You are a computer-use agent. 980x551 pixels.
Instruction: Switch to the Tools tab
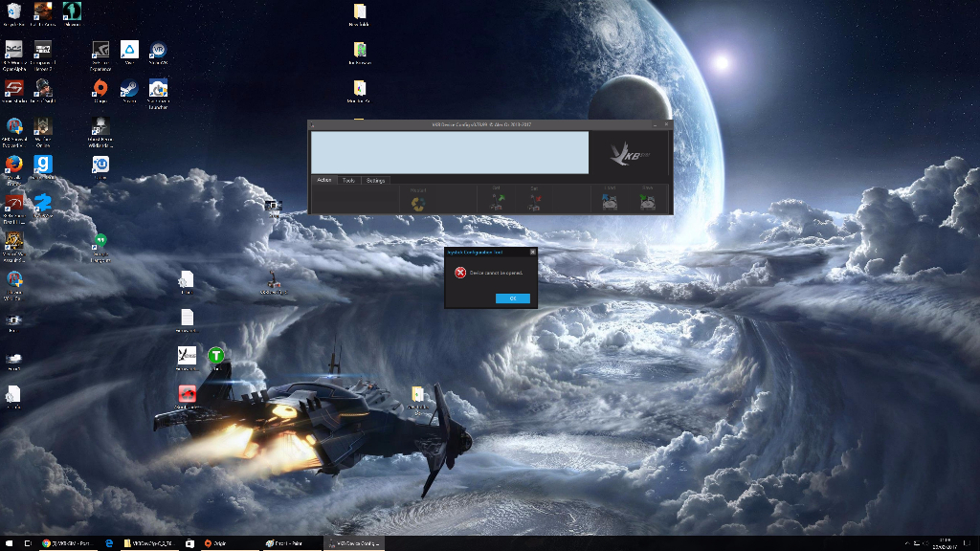(348, 180)
